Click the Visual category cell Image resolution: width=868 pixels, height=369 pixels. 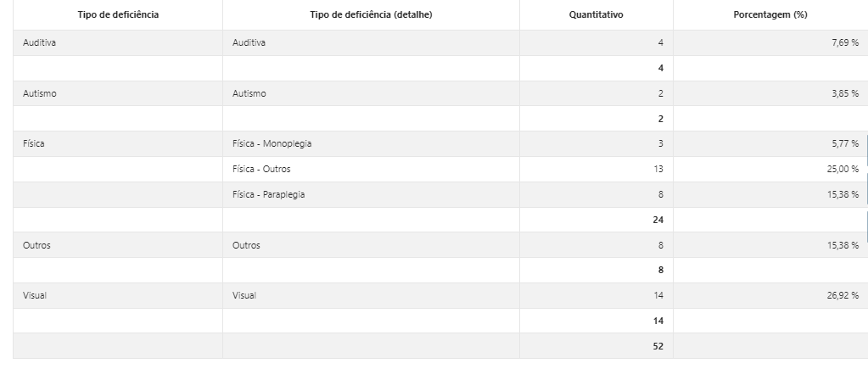point(118,295)
